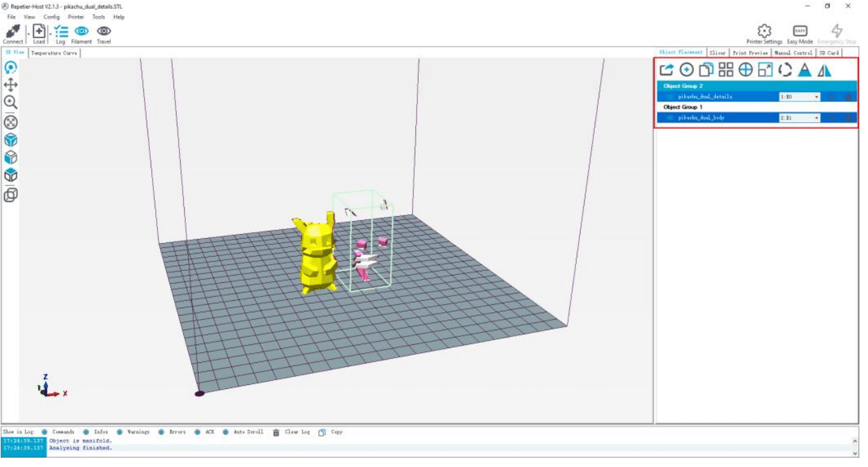Open the View menu

coord(29,17)
